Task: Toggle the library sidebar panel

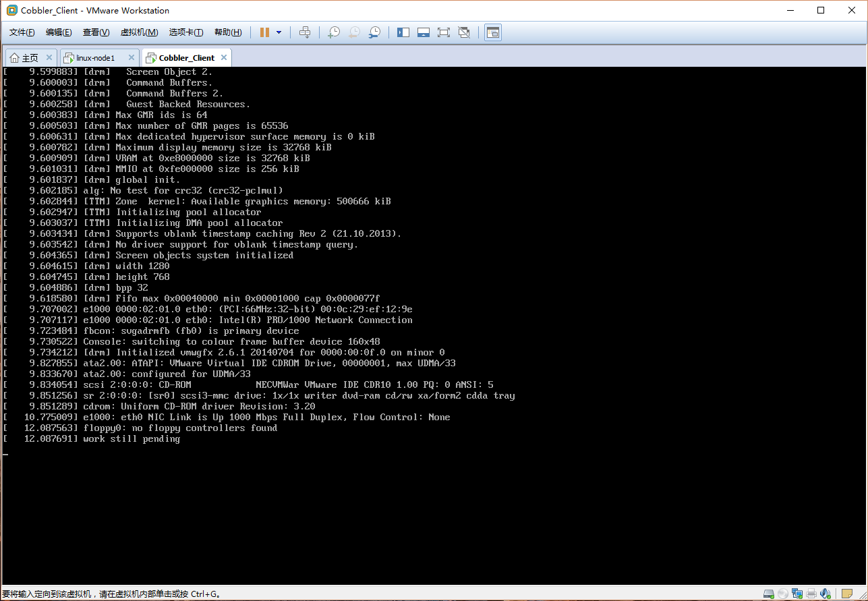Action: click(403, 32)
